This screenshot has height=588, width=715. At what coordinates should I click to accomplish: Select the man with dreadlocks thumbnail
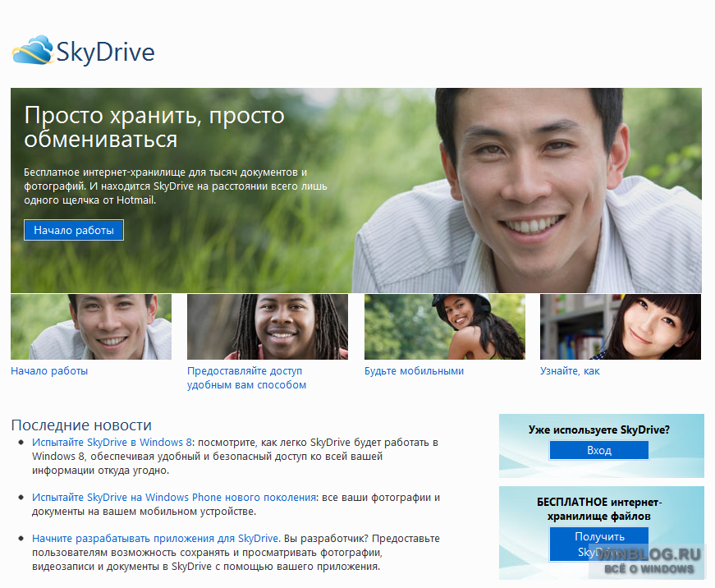(x=268, y=327)
